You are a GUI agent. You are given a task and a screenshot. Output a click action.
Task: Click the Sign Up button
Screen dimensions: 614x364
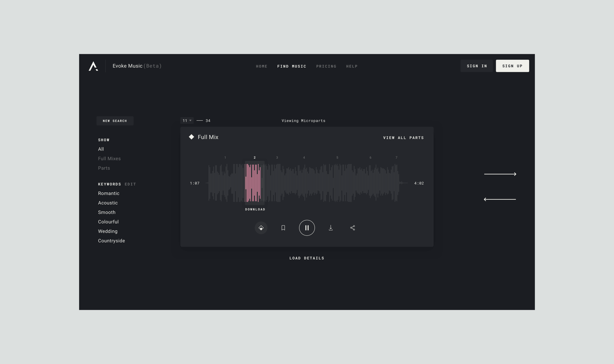click(512, 66)
